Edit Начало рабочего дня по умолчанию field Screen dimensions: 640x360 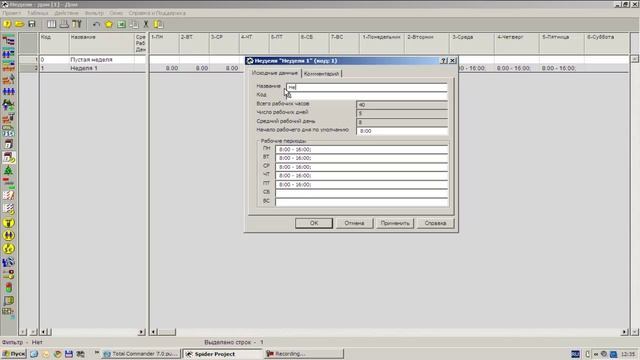(402, 131)
